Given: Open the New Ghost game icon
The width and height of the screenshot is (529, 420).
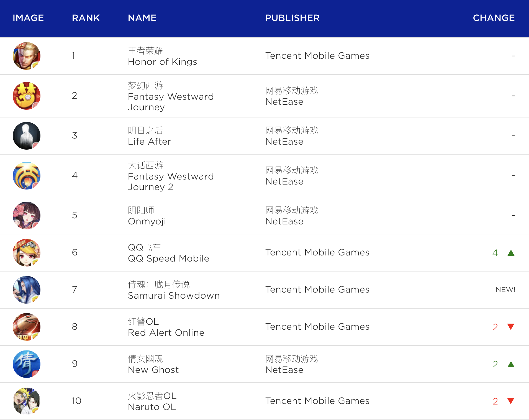Looking at the screenshot, I should tap(27, 364).
